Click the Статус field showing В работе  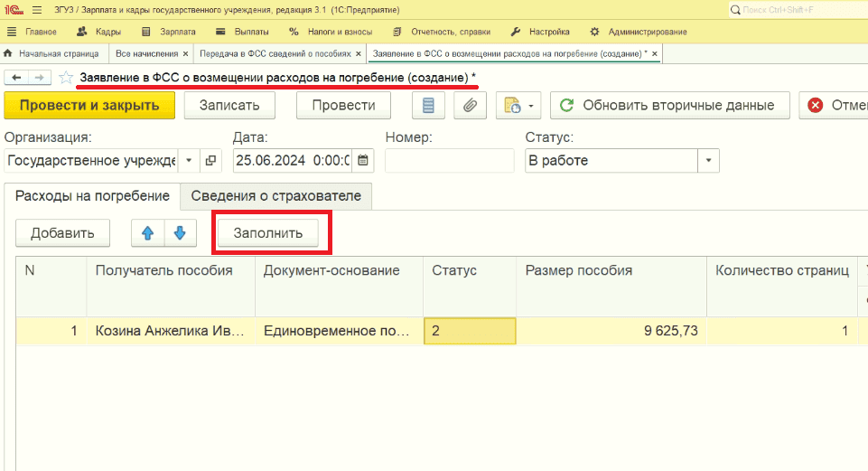611,161
